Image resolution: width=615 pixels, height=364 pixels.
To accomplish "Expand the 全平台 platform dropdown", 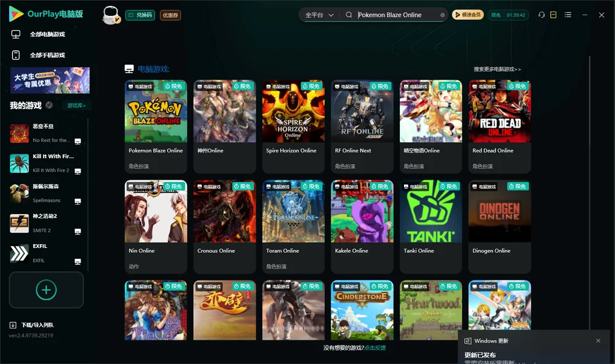I will pyautogui.click(x=319, y=15).
